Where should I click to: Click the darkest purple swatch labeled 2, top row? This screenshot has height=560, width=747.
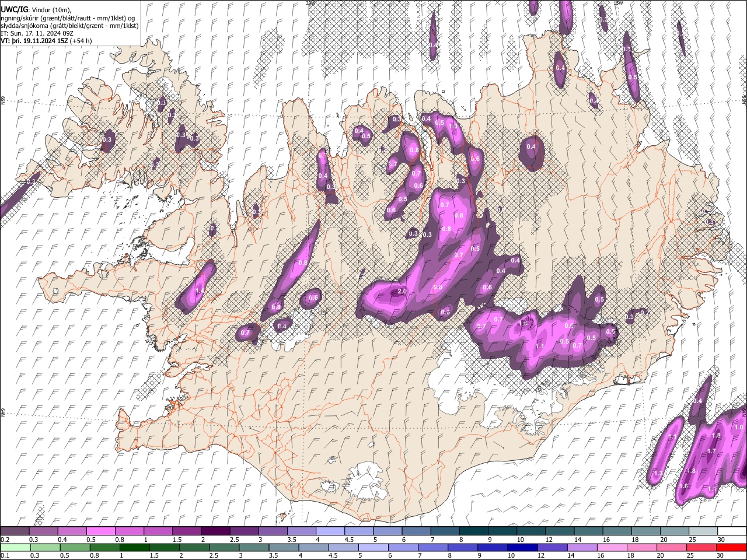(x=215, y=531)
